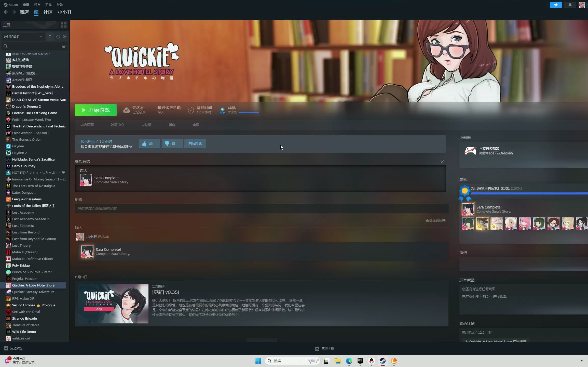
Task: Close the 赛后总结 panel
Action: [x=442, y=162]
